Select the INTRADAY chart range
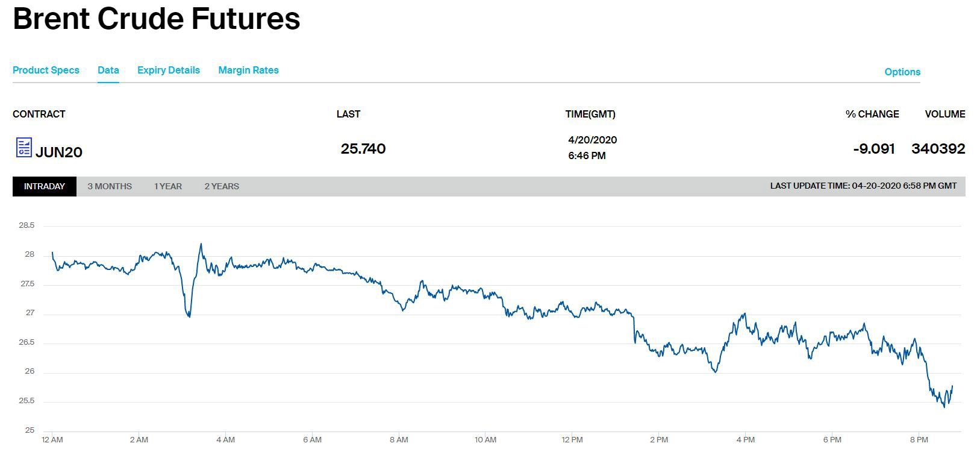Image resolution: width=980 pixels, height=452 pixels. point(45,186)
